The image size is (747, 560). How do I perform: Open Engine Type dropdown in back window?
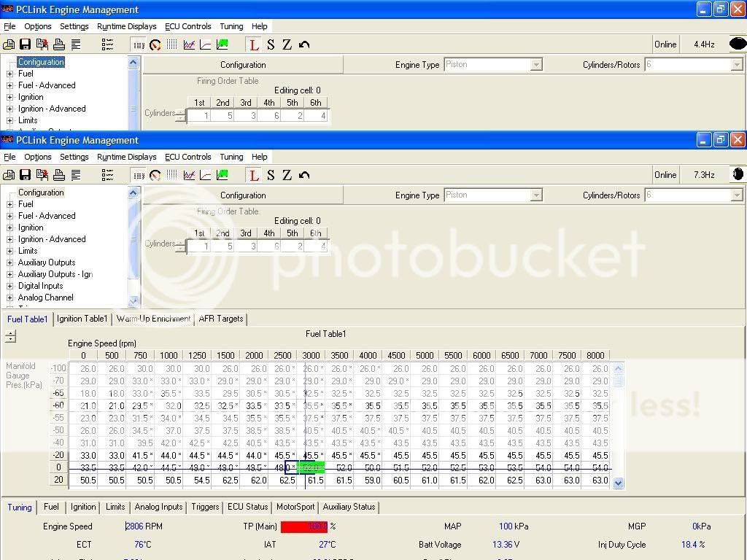click(x=536, y=64)
